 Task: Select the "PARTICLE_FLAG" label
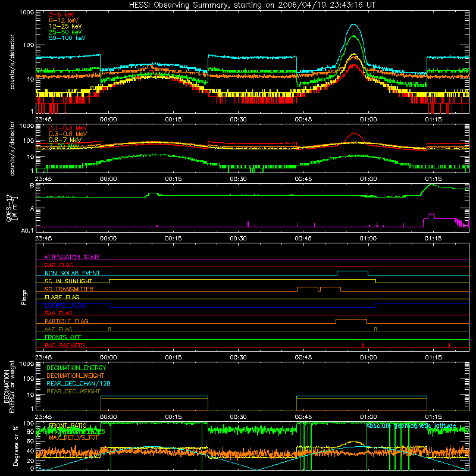(x=67, y=321)
